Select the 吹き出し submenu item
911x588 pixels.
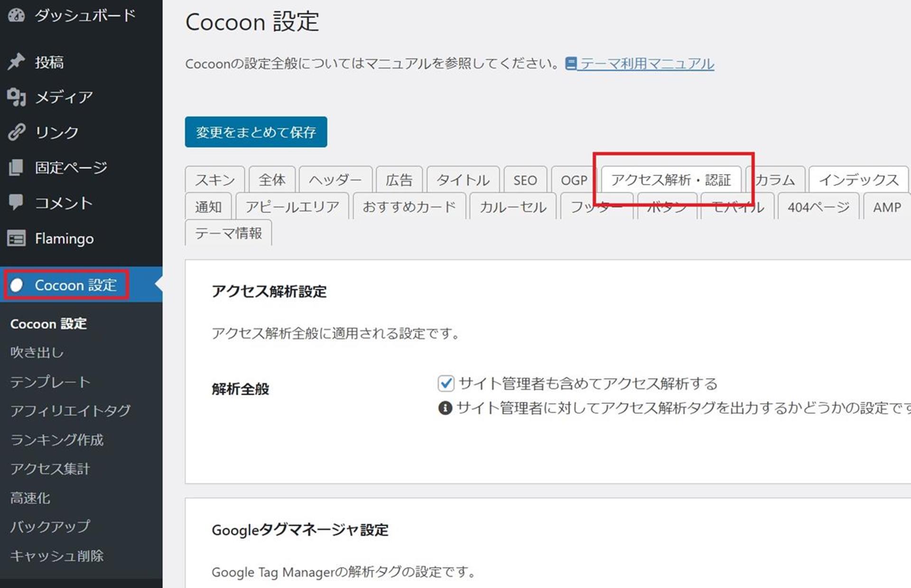(x=37, y=352)
